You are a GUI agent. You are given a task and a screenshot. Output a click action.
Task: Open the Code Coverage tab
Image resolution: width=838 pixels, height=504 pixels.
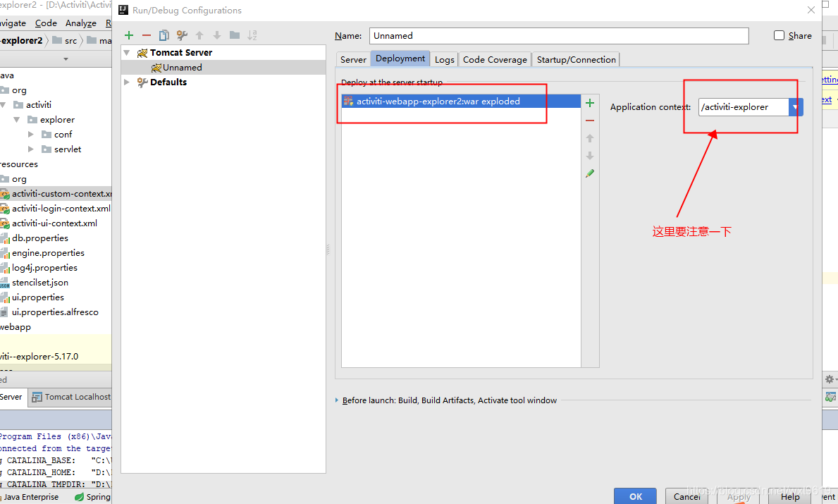(495, 59)
